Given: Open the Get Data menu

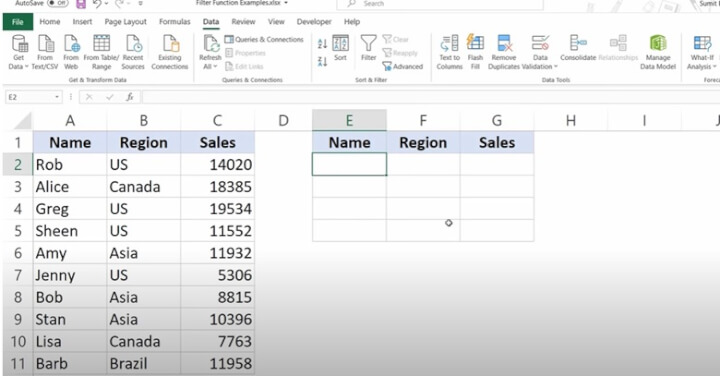Looking at the screenshot, I should 18,52.
